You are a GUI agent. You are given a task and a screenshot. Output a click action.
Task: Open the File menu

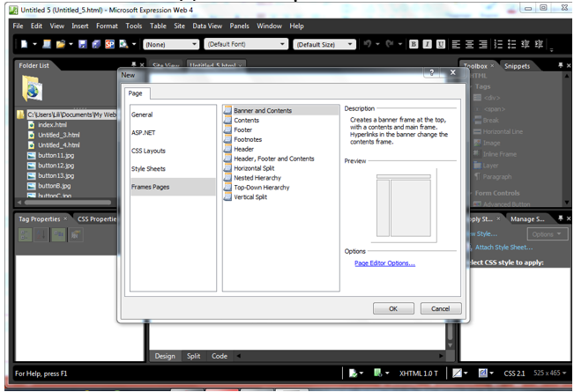(18, 26)
